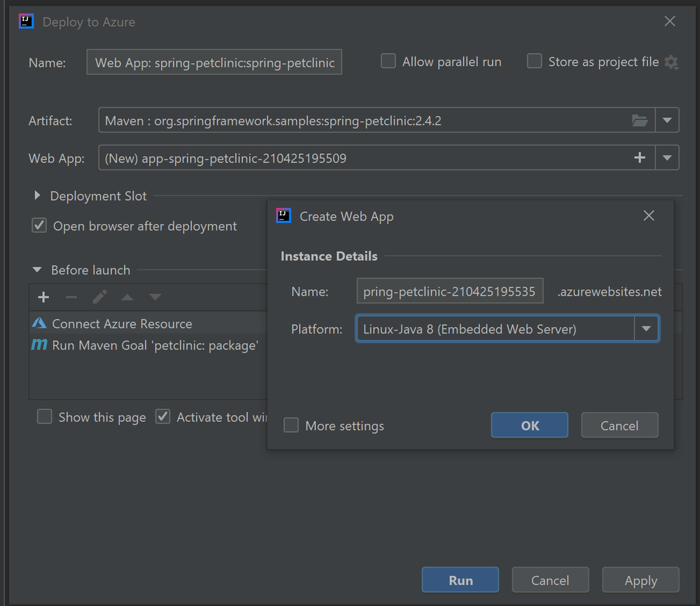This screenshot has width=700, height=606.
Task: Enable More settings in Create Web App
Action: (291, 425)
